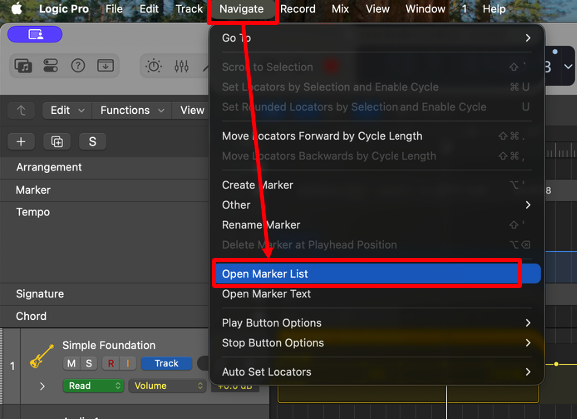Choose Create Marker menu item

376,185
